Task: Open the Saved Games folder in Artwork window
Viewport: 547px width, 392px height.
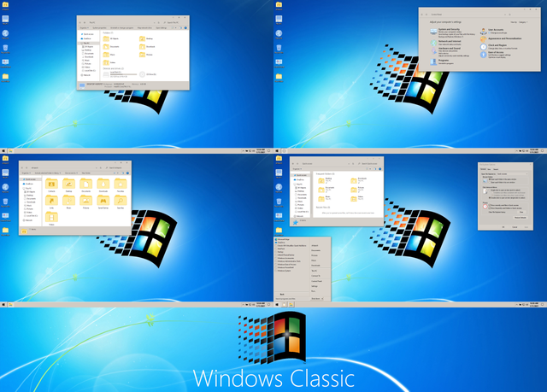Action: pyautogui.click(x=103, y=202)
